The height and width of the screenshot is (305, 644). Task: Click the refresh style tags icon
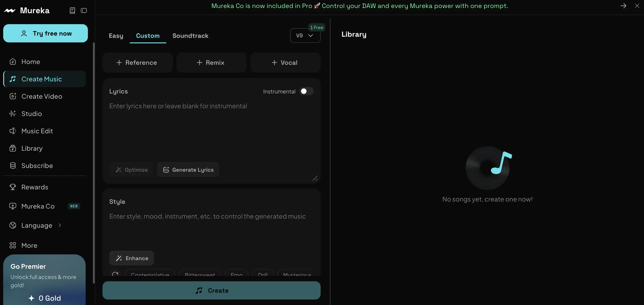[115, 274]
